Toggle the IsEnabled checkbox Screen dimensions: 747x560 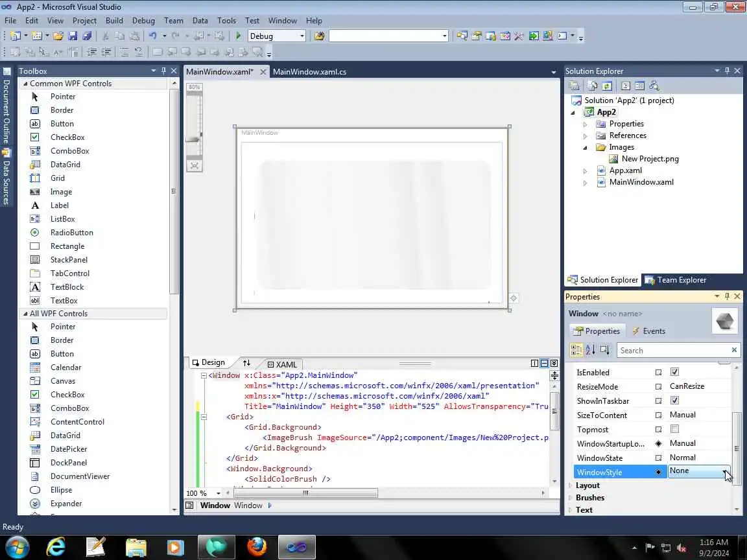click(x=674, y=372)
